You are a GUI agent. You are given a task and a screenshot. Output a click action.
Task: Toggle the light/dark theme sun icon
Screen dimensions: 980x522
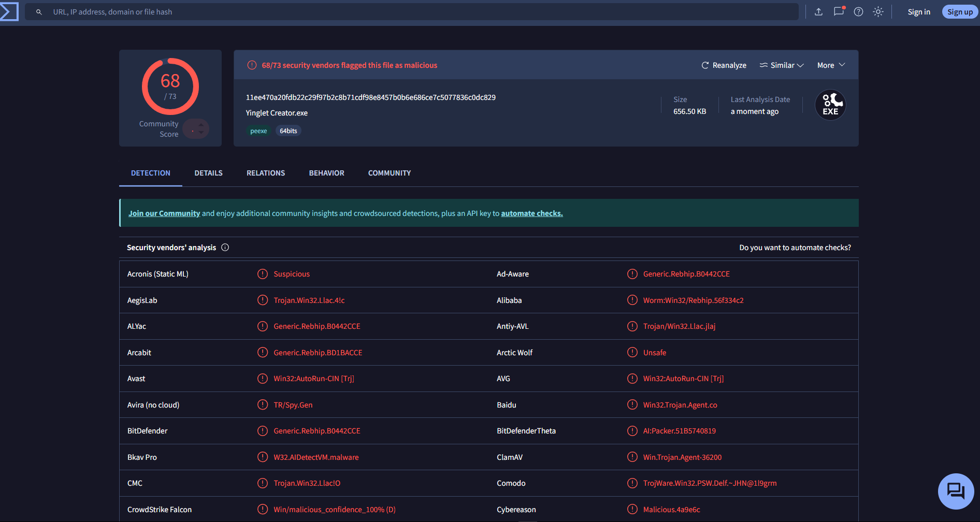[878, 11]
